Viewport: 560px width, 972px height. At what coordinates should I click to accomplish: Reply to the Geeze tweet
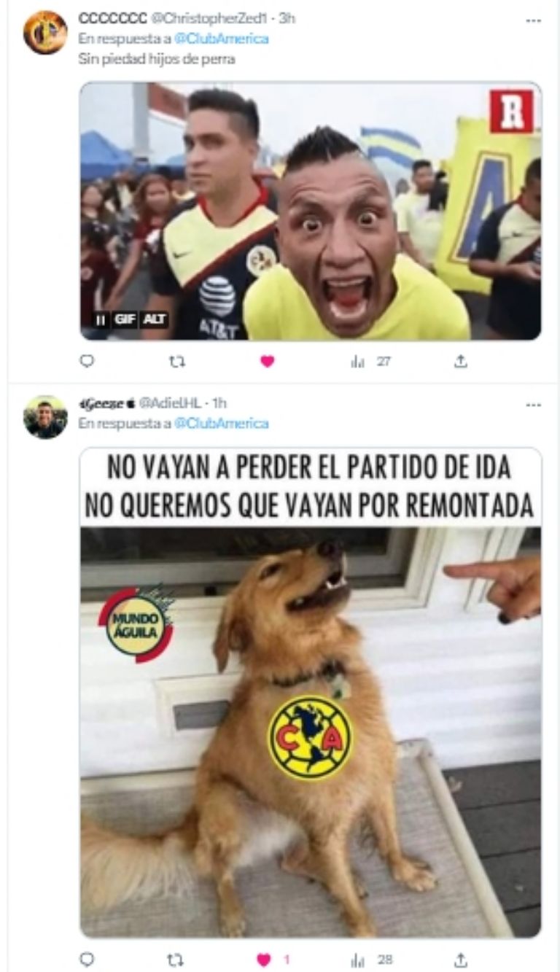[x=87, y=960]
